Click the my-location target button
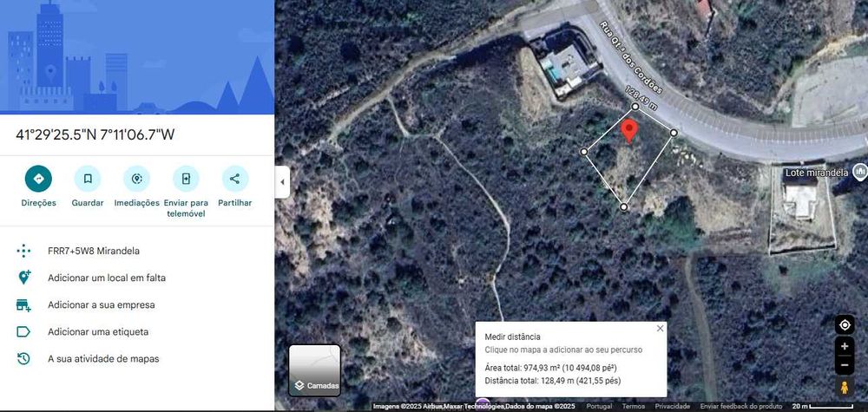868x412 pixels. 845,324
